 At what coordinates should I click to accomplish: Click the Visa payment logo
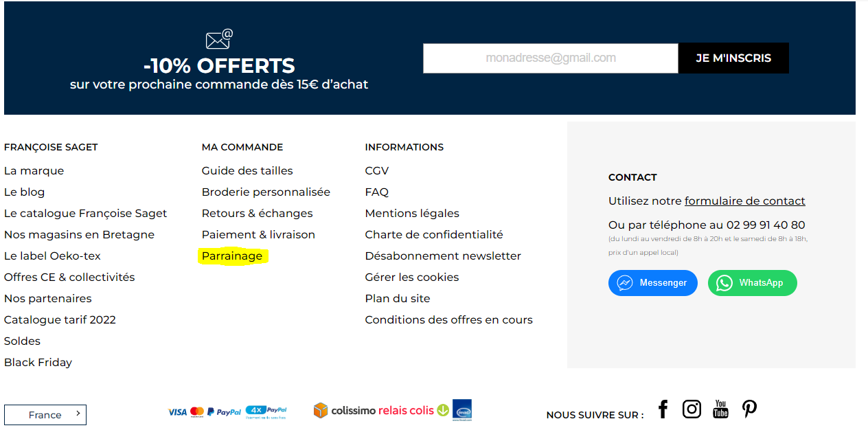tap(177, 412)
